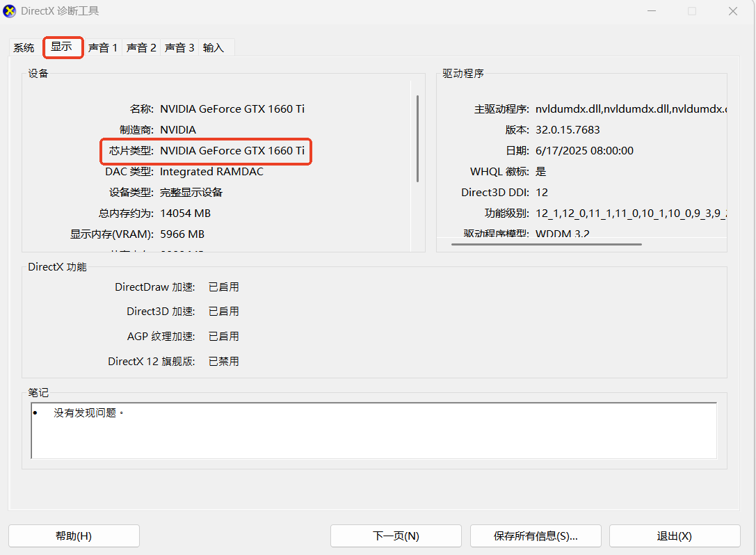Open the 输入 tab

(x=215, y=47)
